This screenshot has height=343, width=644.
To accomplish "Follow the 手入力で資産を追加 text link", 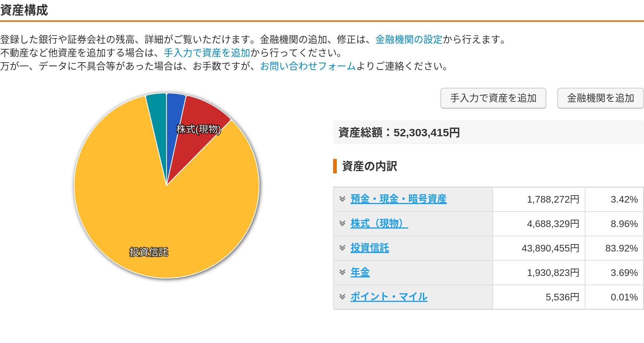I will click(207, 53).
